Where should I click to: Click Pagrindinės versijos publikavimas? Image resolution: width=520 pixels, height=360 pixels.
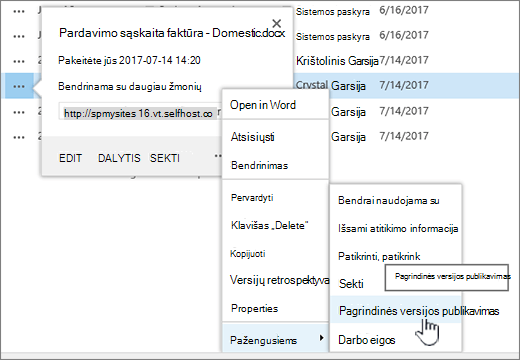pos(396,311)
